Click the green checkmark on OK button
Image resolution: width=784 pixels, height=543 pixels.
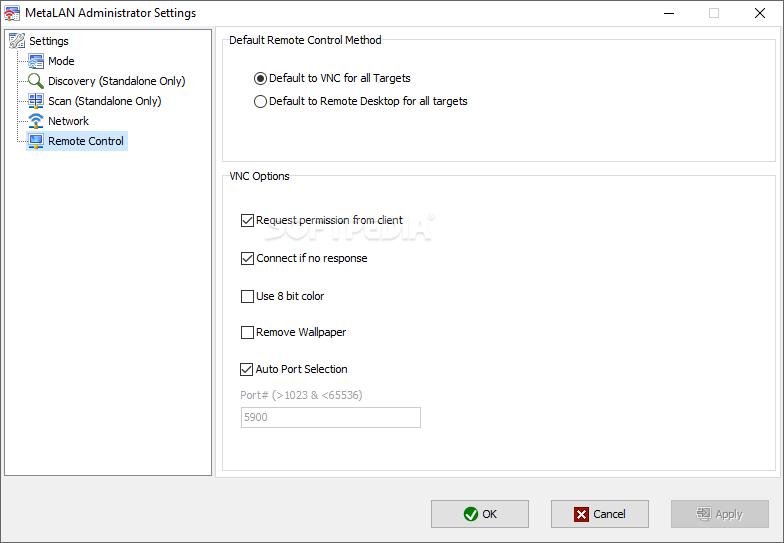(x=470, y=514)
